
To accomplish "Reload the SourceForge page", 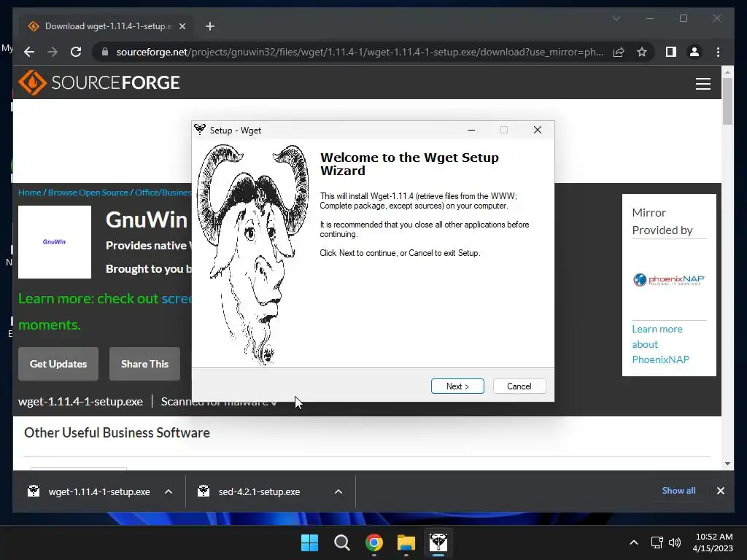I will pyautogui.click(x=76, y=52).
